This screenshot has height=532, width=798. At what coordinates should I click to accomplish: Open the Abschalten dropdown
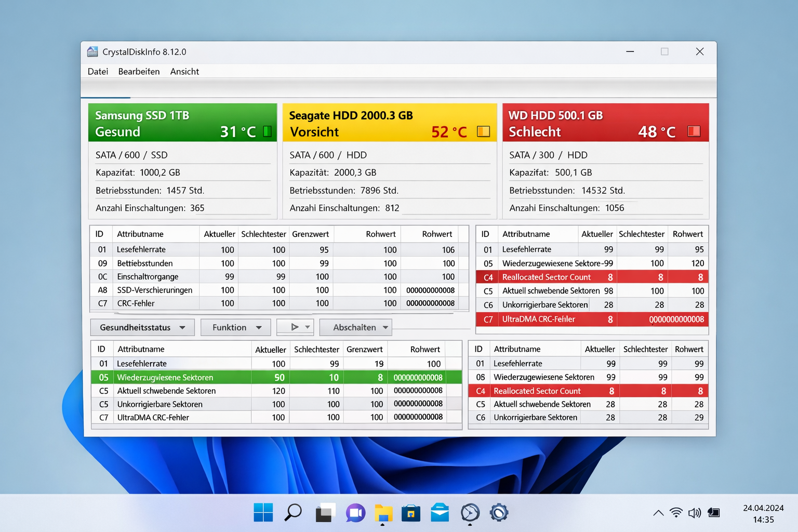(355, 327)
